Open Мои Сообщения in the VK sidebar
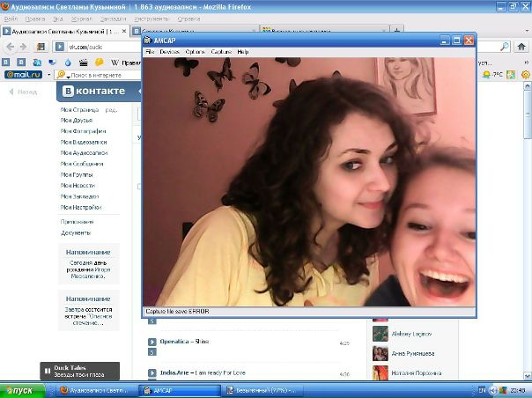The image size is (532, 398). coord(83,163)
